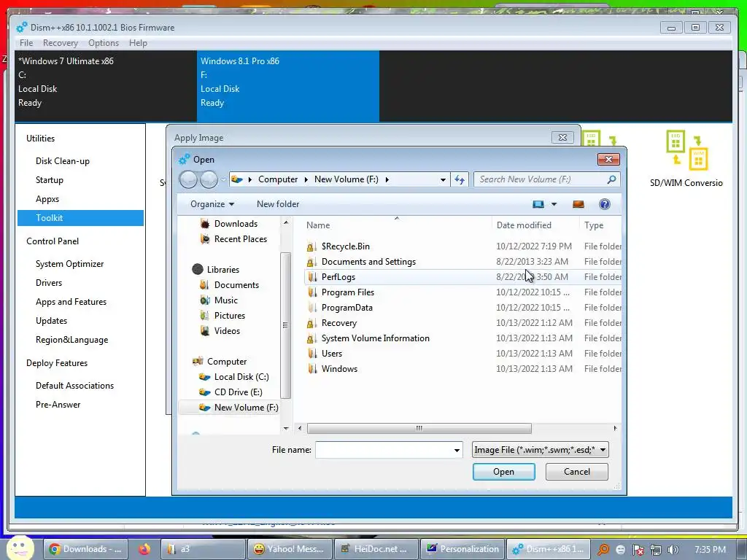Select the Recovery folder

click(338, 323)
